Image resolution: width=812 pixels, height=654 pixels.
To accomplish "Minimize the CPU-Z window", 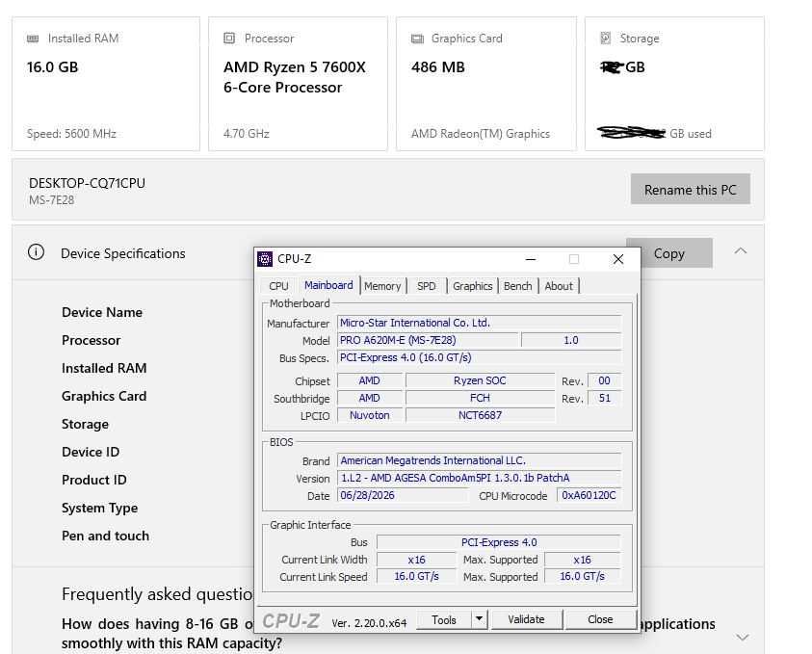I will point(531,259).
